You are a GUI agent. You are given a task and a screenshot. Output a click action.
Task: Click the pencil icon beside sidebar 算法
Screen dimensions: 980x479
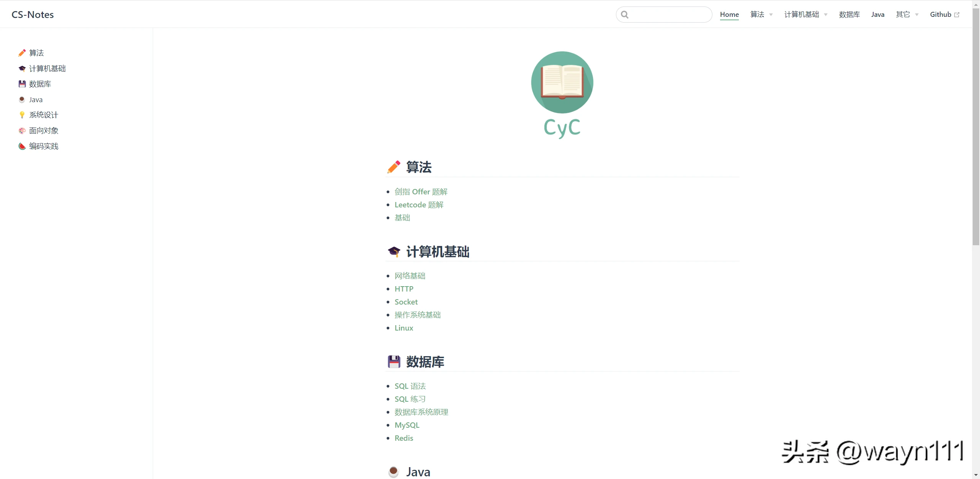tap(22, 53)
